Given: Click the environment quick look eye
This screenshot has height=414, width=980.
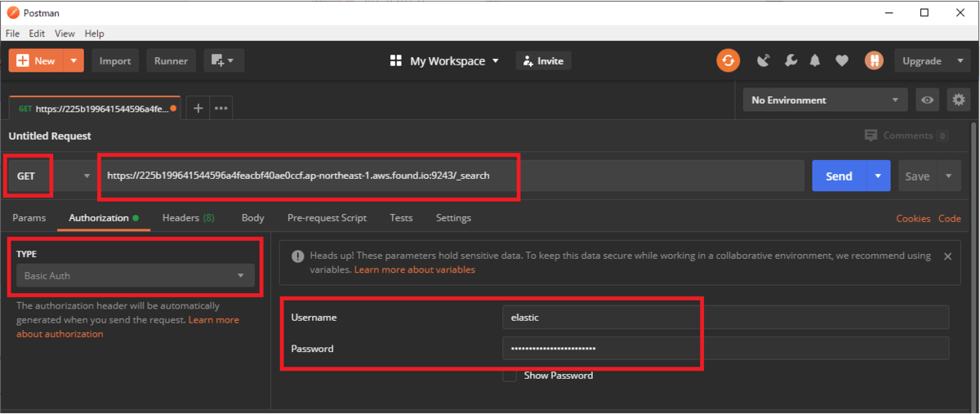Looking at the screenshot, I should 927,100.
